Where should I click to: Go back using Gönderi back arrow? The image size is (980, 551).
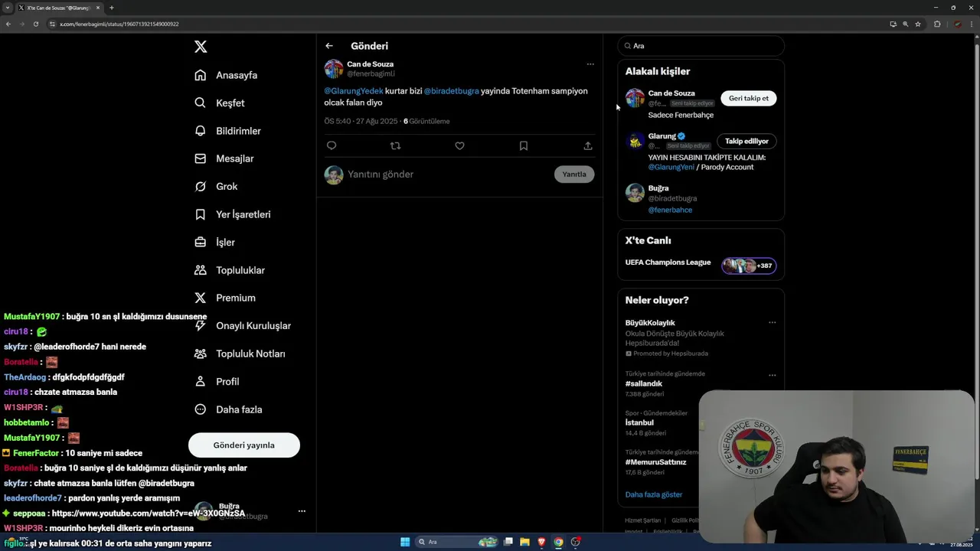pos(329,46)
